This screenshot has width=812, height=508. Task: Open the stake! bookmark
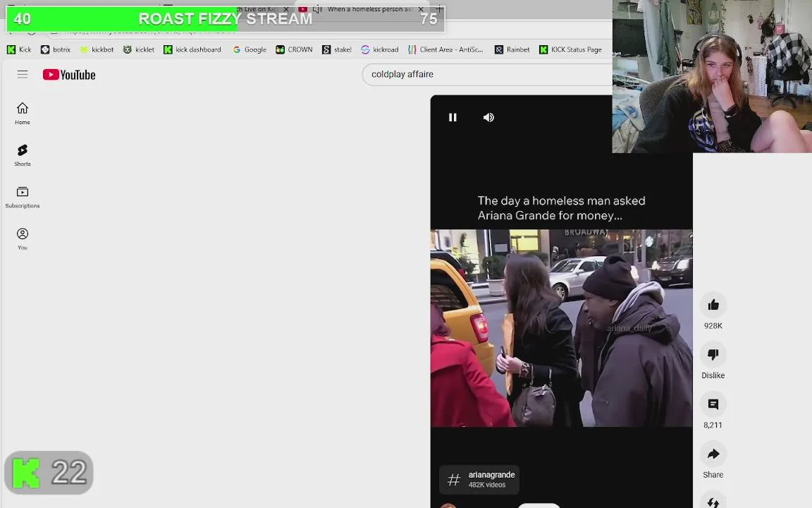(337, 50)
